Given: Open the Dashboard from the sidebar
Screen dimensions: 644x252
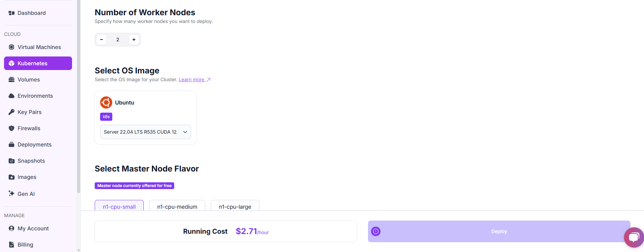Looking at the screenshot, I should pos(31,13).
